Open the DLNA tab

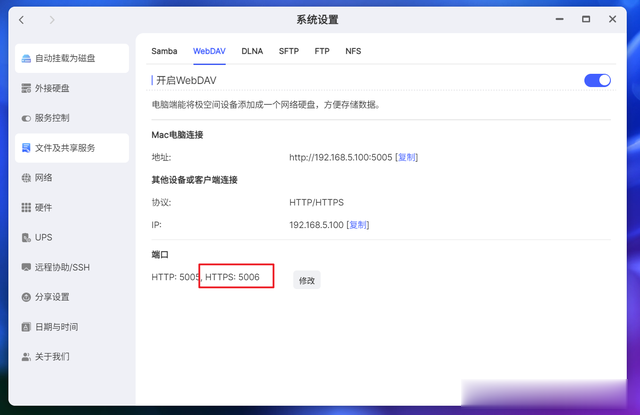pyautogui.click(x=252, y=51)
